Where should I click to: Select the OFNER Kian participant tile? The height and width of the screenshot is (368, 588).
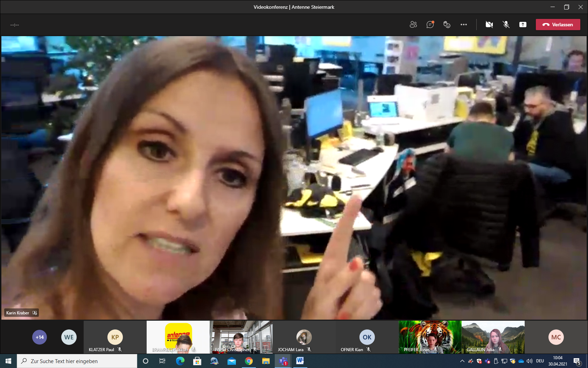point(367,337)
